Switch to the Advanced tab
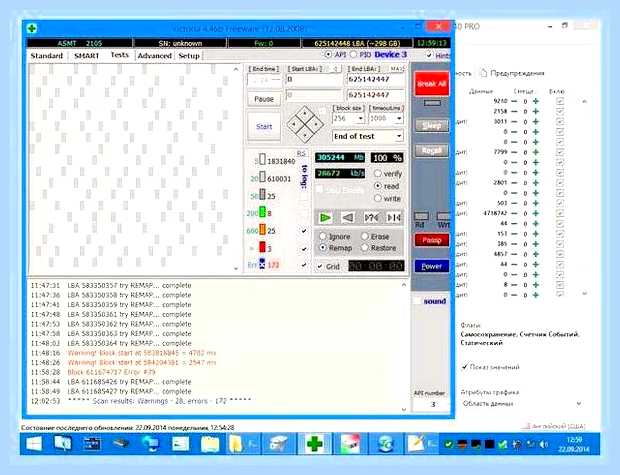 coord(155,56)
